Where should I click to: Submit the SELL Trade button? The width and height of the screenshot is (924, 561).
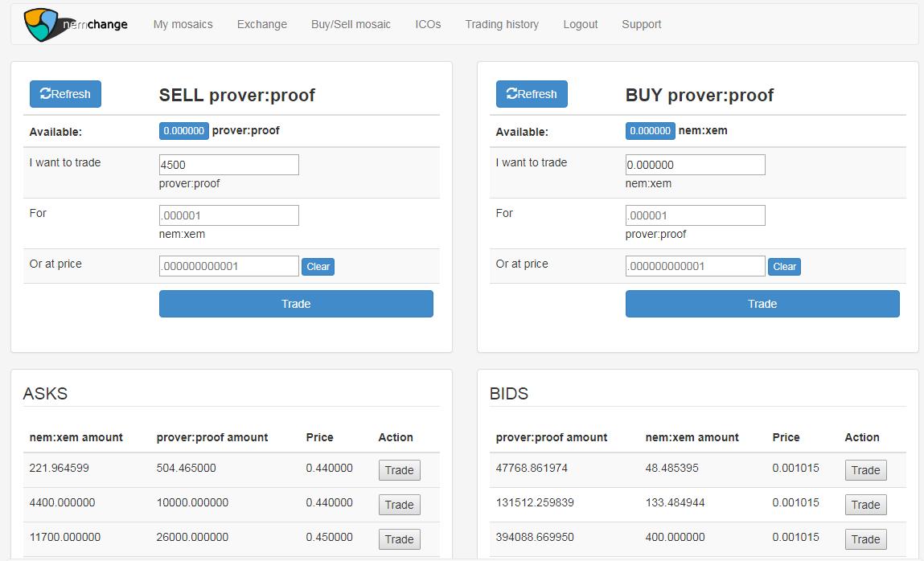[x=296, y=304]
